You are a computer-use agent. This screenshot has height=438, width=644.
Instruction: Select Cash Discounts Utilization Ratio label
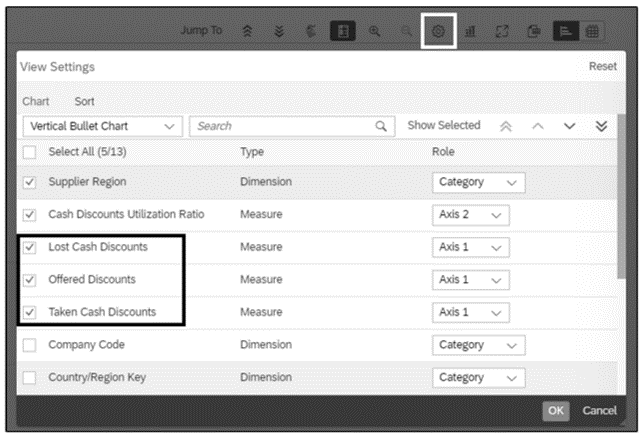pos(126,214)
